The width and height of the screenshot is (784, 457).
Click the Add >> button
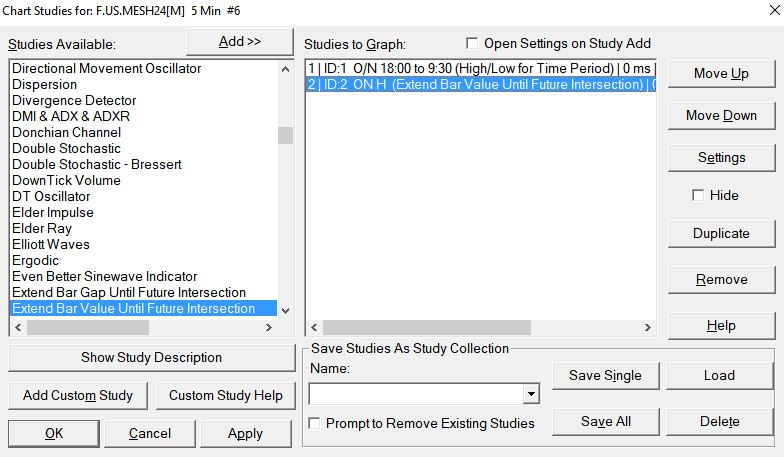click(239, 42)
